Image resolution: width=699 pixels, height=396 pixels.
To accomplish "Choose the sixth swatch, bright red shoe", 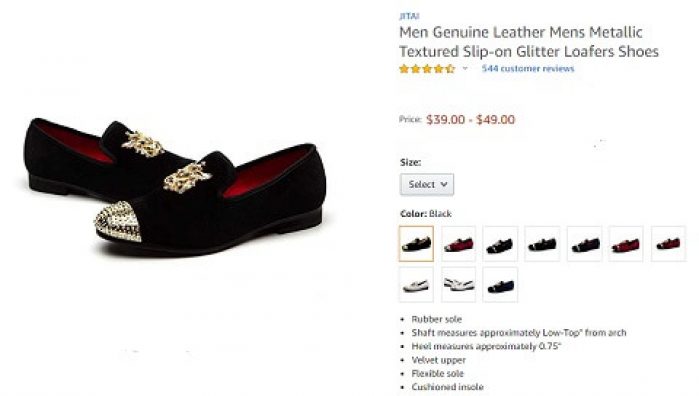I will 626,243.
